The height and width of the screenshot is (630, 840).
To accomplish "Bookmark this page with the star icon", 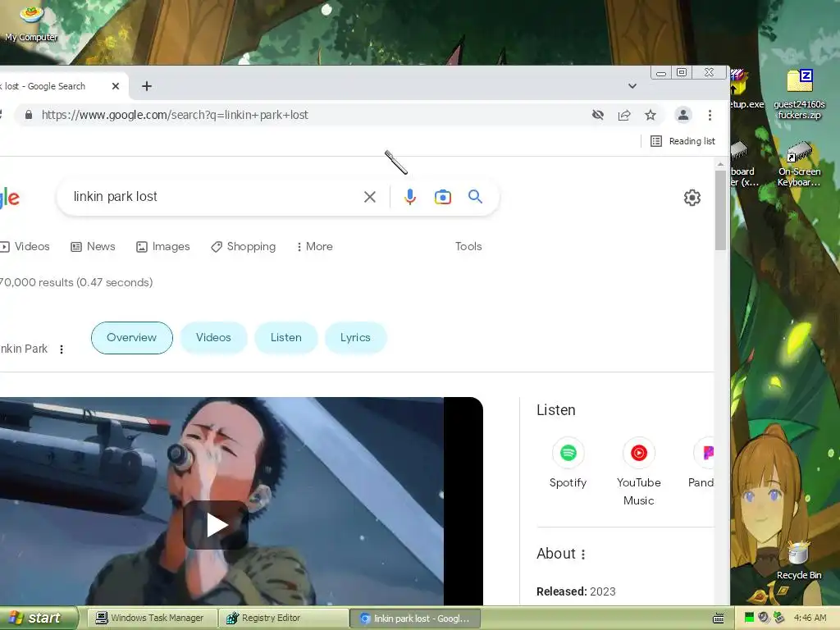I will coord(651,115).
